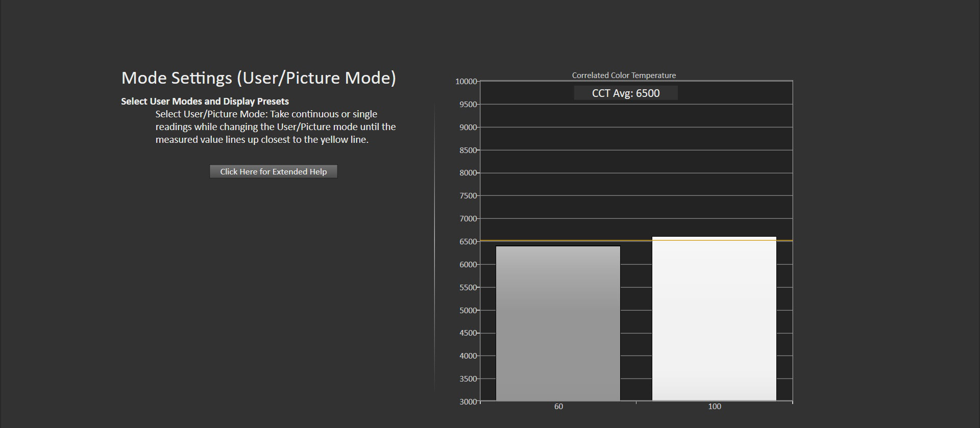Viewport: 980px width, 428px height.
Task: Click the 9500 y-axis label
Action: pyautogui.click(x=468, y=105)
